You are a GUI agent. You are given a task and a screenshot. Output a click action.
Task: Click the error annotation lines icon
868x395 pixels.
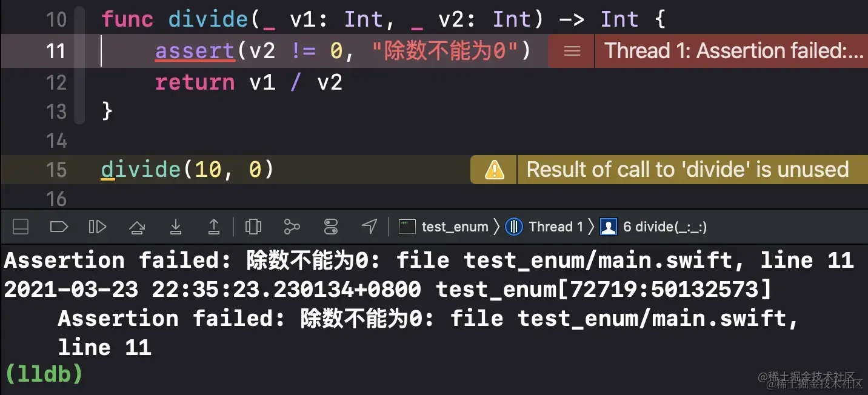(x=572, y=51)
